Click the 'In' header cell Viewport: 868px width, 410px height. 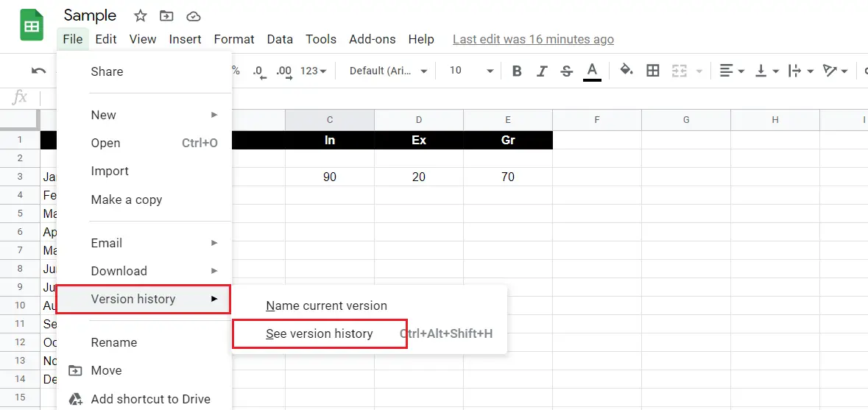(x=330, y=140)
